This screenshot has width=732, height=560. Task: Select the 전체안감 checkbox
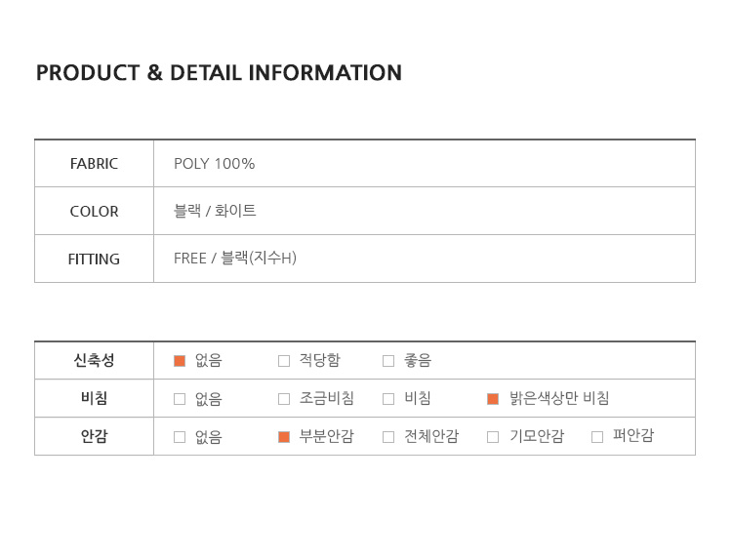(388, 437)
